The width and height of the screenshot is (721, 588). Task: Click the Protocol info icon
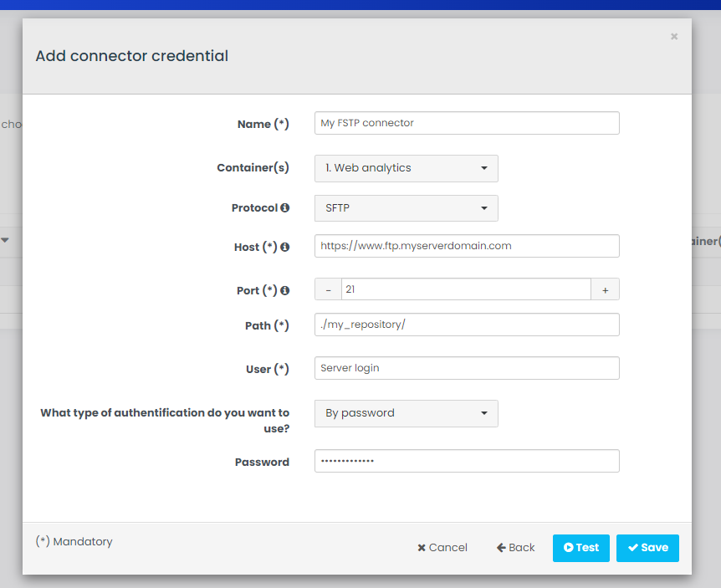[x=285, y=208]
